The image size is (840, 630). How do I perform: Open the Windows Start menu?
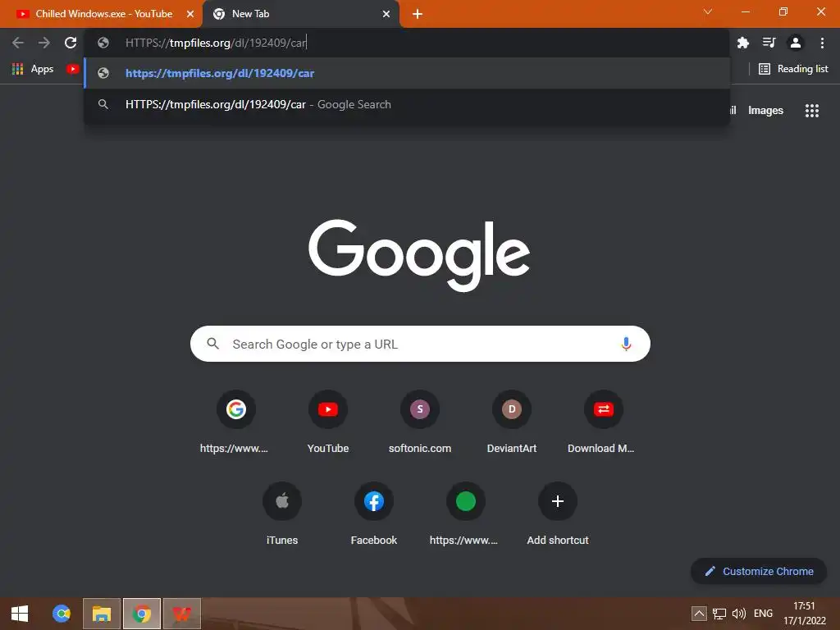coord(20,614)
